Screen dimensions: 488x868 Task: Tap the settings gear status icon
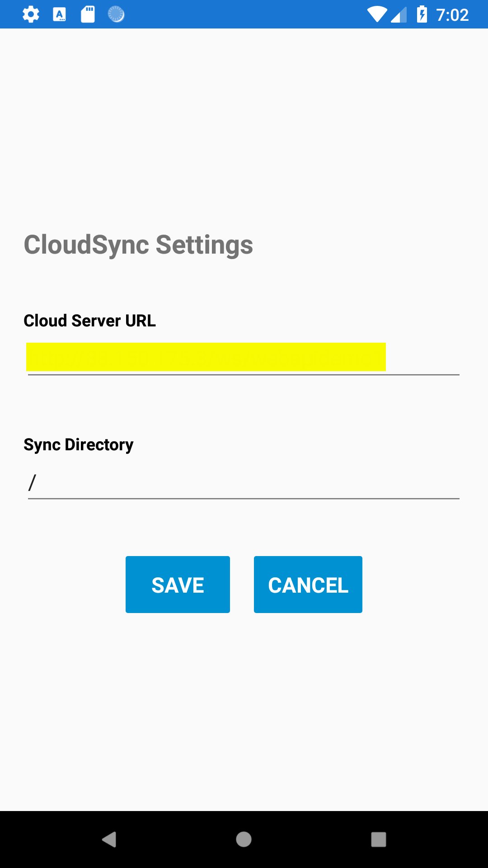[31, 14]
